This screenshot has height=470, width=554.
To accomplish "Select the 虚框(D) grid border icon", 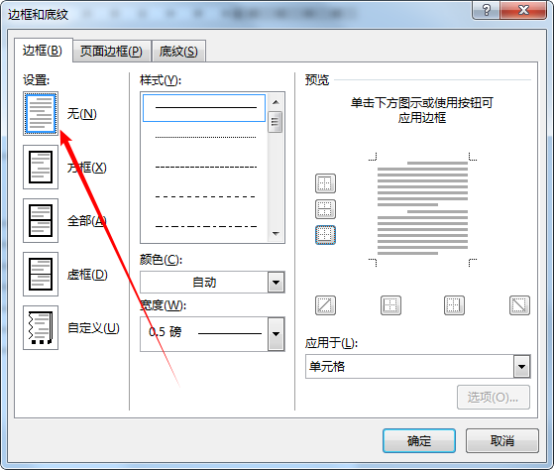I will (41, 274).
